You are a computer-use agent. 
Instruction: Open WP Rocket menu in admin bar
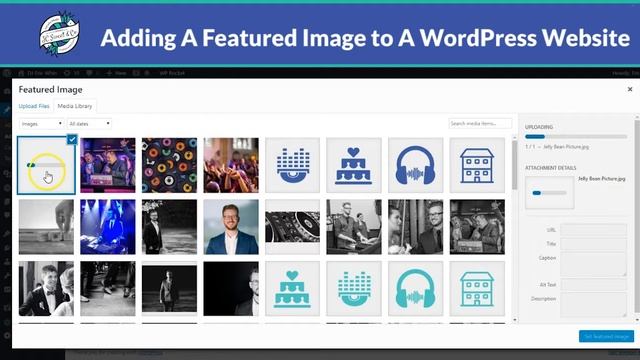pyautogui.click(x=172, y=73)
